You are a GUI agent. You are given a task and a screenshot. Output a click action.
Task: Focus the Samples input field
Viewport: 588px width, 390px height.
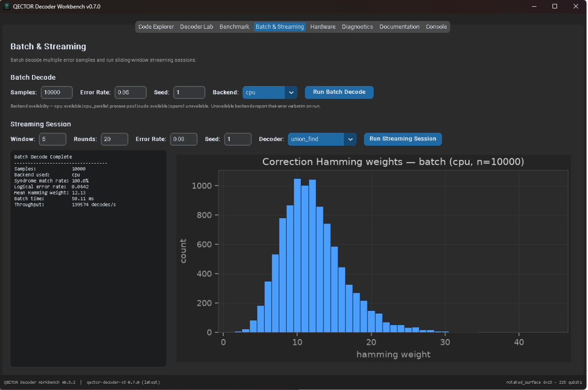point(57,93)
